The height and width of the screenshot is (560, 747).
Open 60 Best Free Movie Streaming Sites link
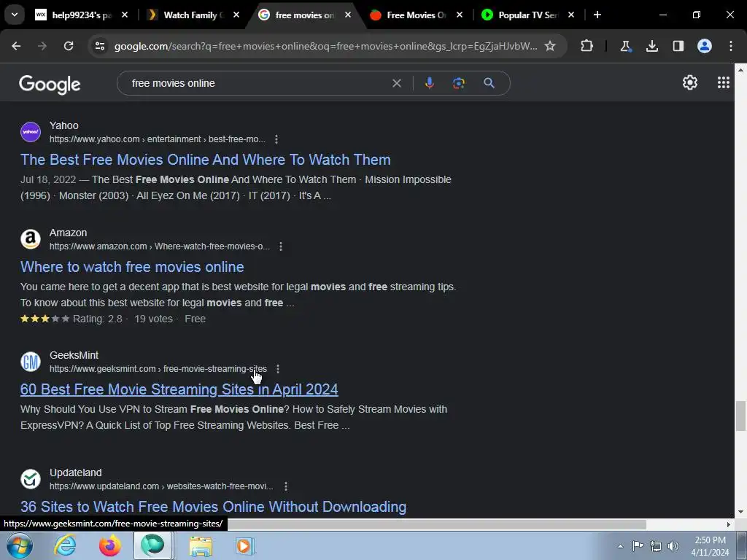179,389
